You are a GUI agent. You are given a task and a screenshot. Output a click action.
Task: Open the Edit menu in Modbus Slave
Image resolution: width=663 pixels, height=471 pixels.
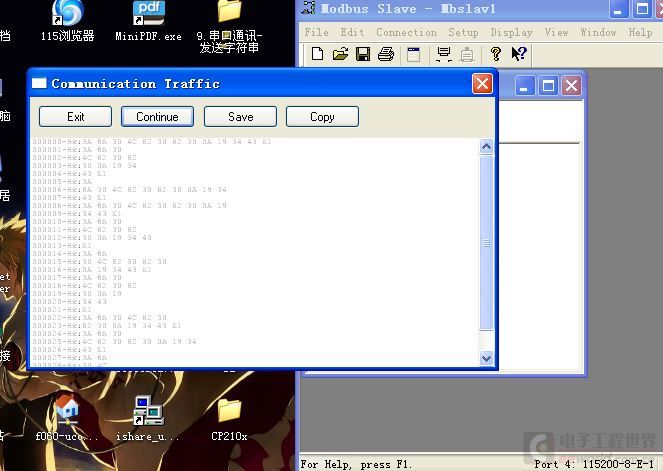(x=352, y=33)
